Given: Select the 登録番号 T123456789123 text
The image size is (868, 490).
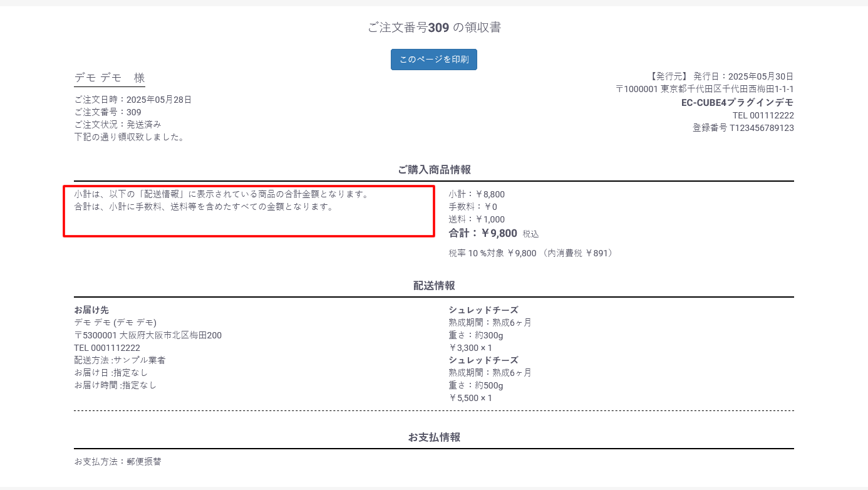Looking at the screenshot, I should point(743,128).
